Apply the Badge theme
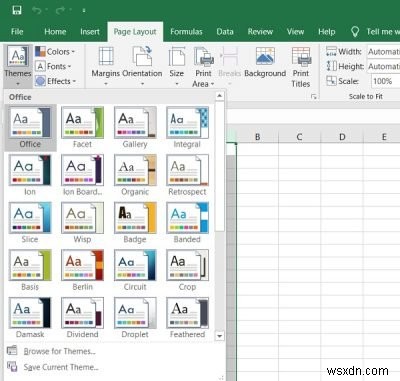Viewport: 400px width, 381px height. pyautogui.click(x=135, y=223)
